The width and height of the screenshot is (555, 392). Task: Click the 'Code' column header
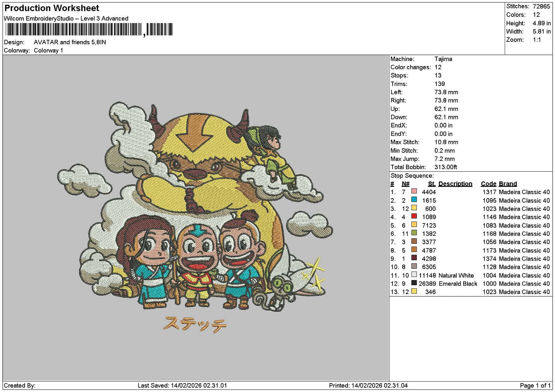489,184
